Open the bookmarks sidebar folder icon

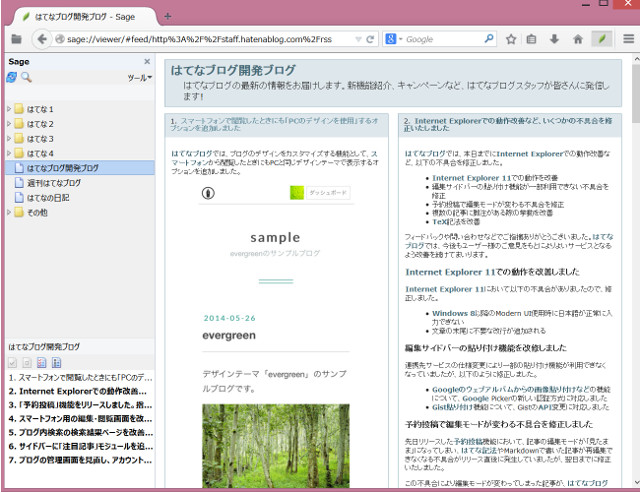pos(16,39)
